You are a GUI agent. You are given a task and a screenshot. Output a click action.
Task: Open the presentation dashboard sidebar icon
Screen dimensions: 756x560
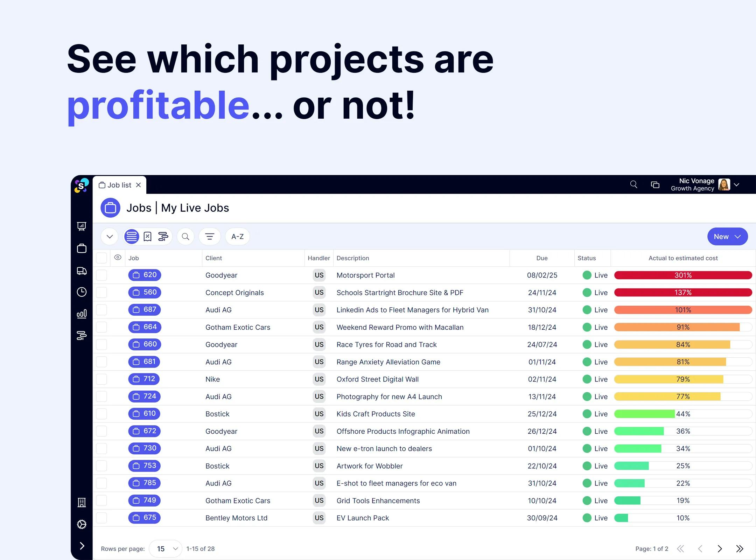[x=82, y=226]
